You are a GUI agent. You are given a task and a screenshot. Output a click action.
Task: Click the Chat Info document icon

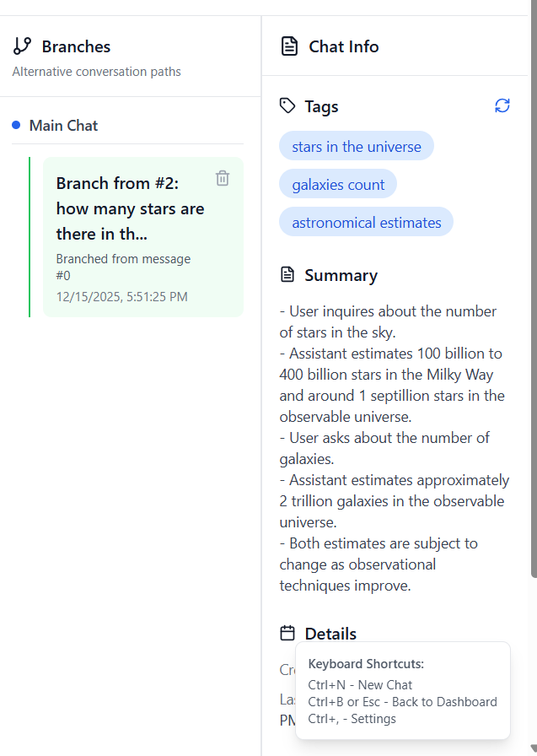288,46
